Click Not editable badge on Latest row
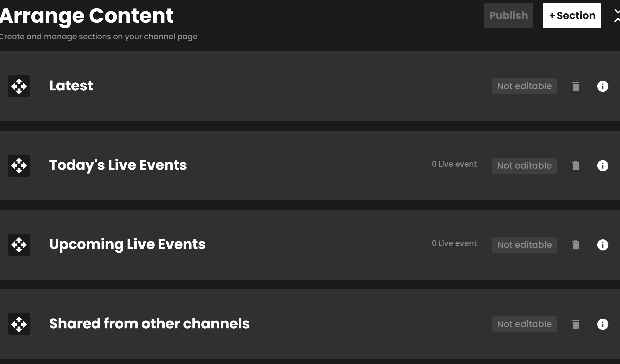Viewport: 620px width, 364px height. (524, 86)
